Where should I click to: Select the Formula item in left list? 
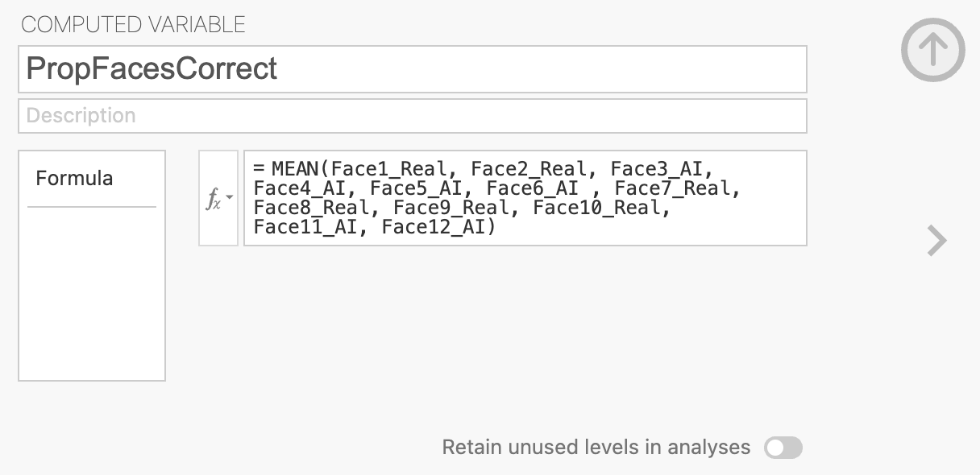point(74,179)
